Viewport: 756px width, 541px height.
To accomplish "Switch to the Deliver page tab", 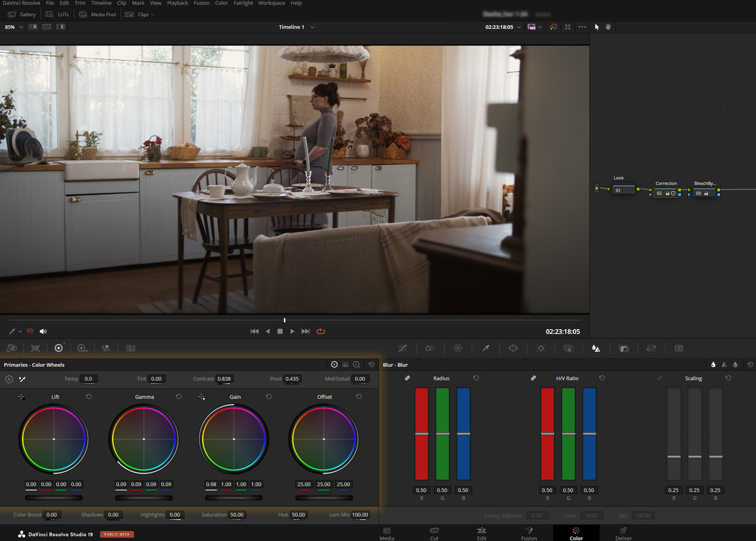I will pyautogui.click(x=623, y=533).
